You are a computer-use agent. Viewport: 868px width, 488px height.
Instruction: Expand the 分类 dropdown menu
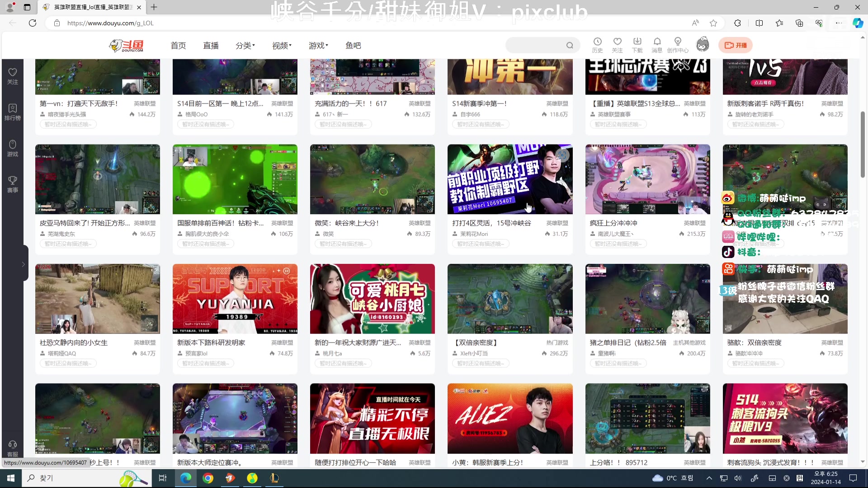(245, 45)
